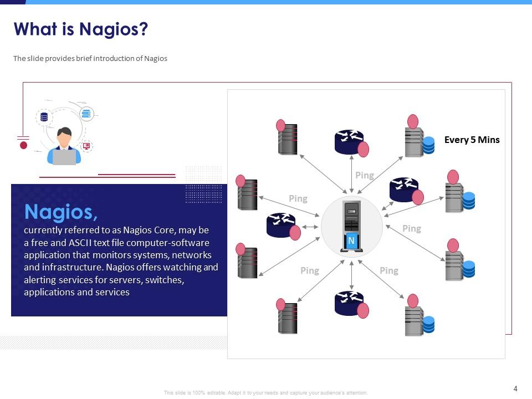Select the bottom-right database server icon in the diagram

tap(417, 320)
